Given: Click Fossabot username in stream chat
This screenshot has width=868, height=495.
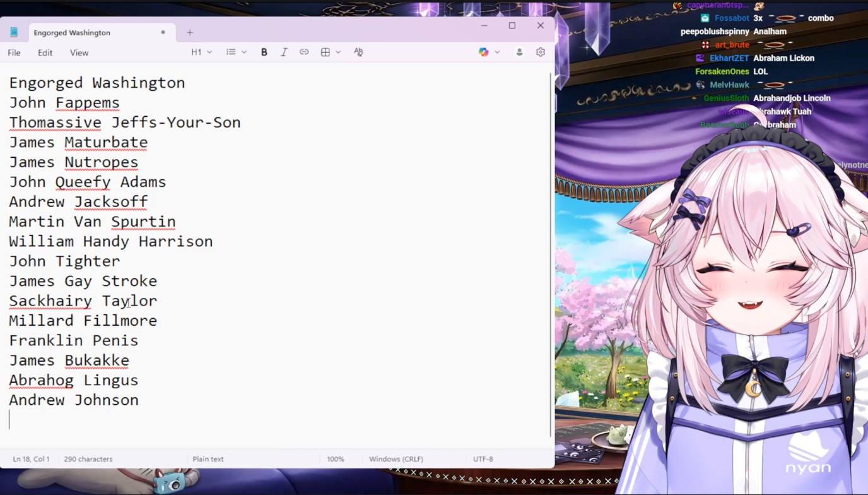Looking at the screenshot, I should click(732, 18).
